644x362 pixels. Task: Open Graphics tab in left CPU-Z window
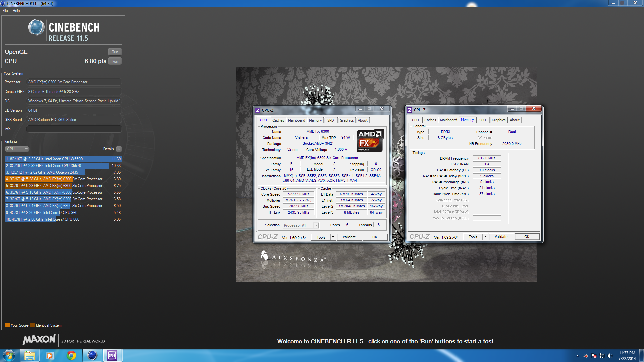click(x=346, y=120)
